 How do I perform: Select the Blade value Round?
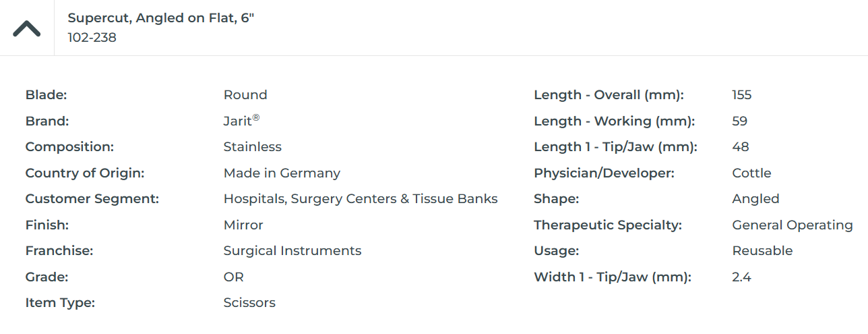point(245,95)
